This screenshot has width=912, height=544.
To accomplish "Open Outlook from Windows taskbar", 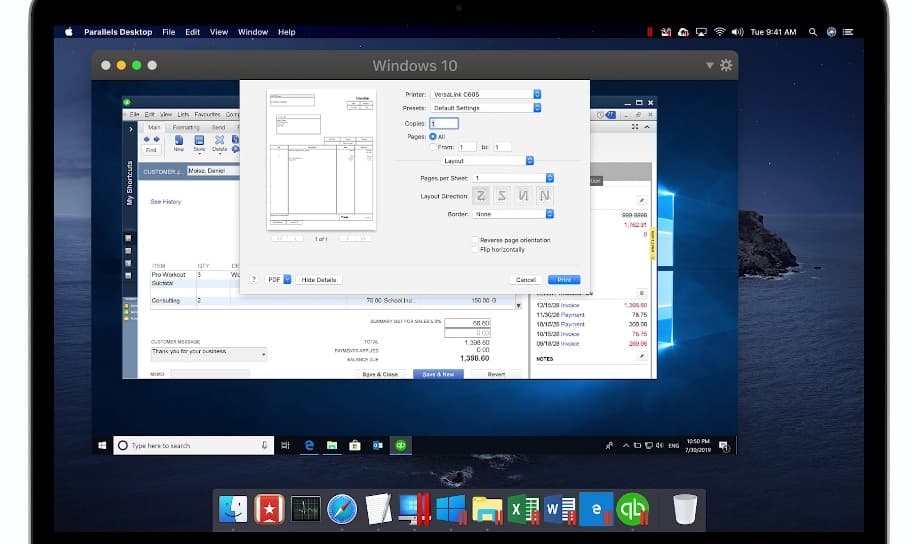I will (x=377, y=446).
